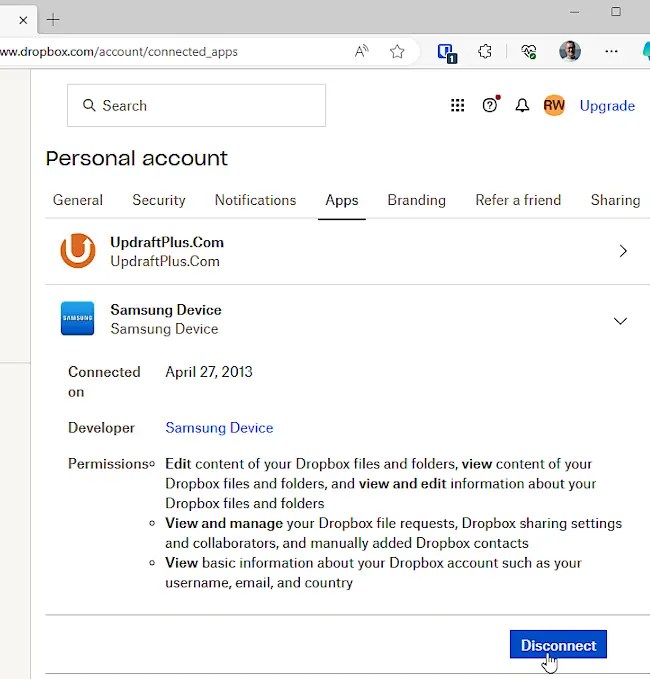Open browser Settings and more menu

(x=611, y=52)
